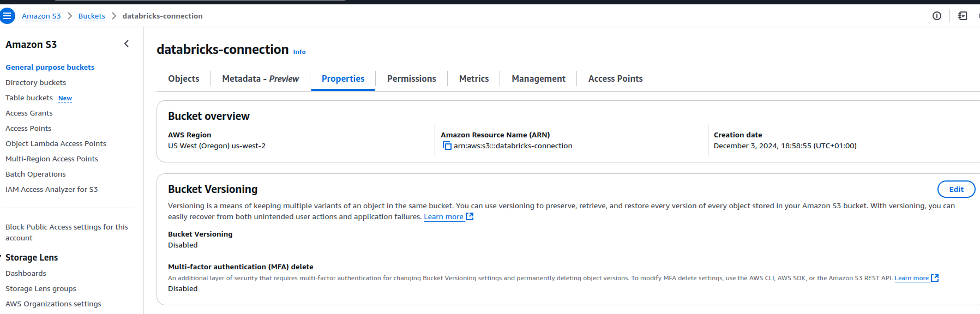Viewport: 980px width, 314px height.
Task: Select the creation date December 3, 2024 value
Action: pyautogui.click(x=785, y=146)
